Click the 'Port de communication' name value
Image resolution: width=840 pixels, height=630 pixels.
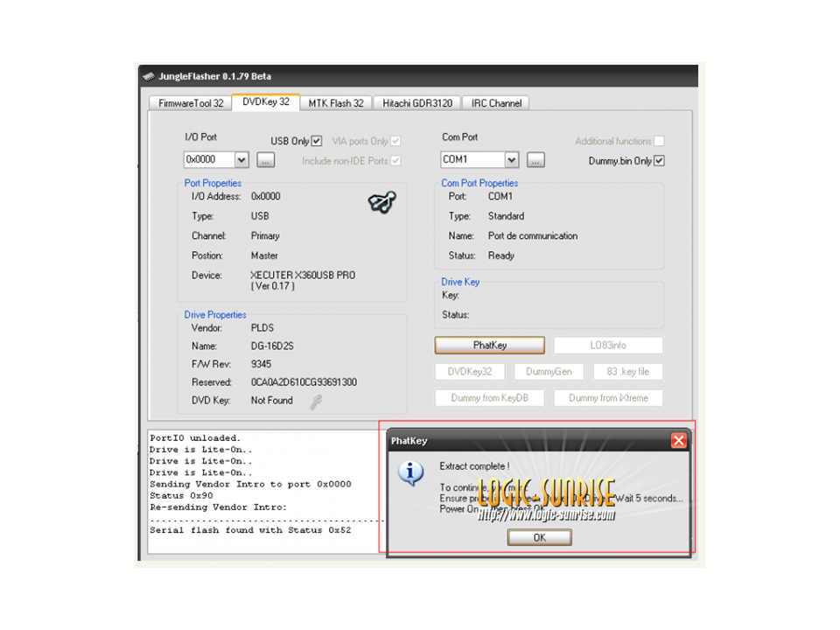pyautogui.click(x=533, y=236)
